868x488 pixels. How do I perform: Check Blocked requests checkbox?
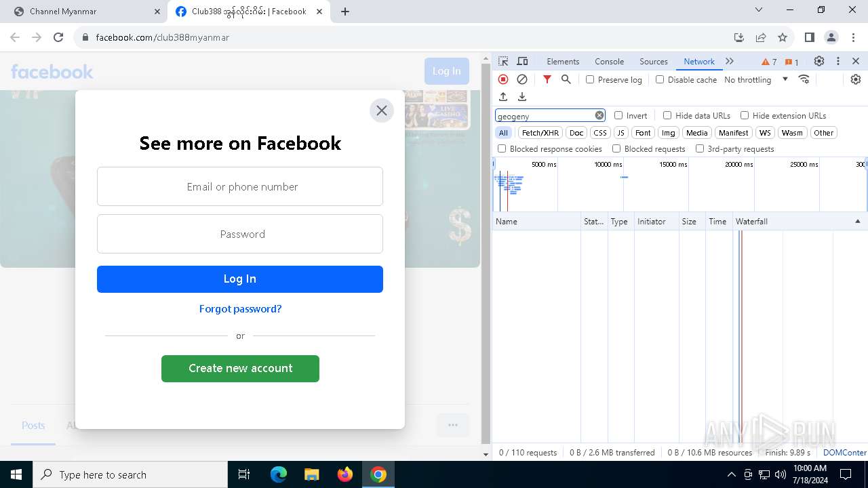pos(616,148)
